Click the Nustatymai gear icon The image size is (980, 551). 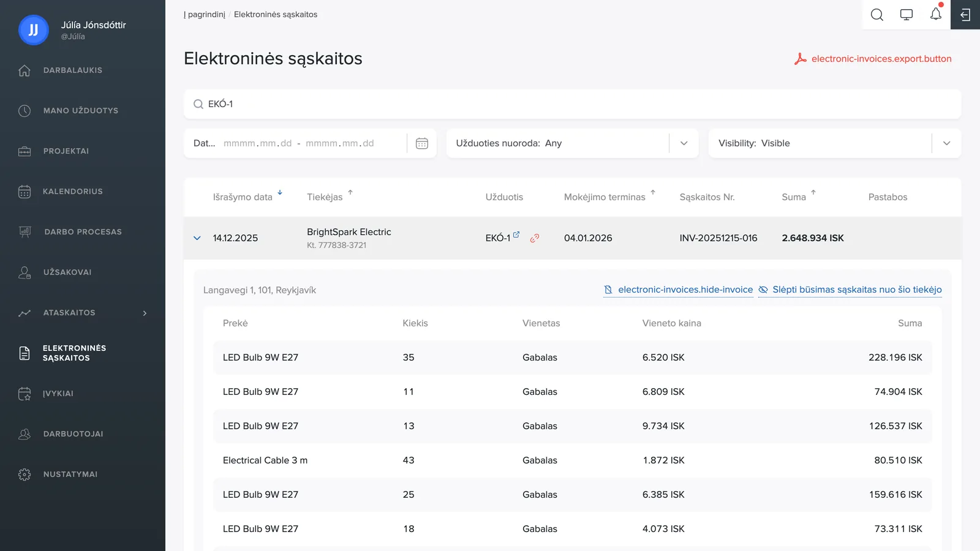pos(24,474)
